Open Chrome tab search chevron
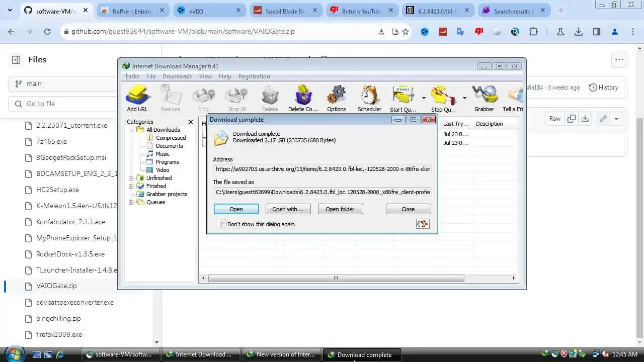 pyautogui.click(x=10, y=10)
